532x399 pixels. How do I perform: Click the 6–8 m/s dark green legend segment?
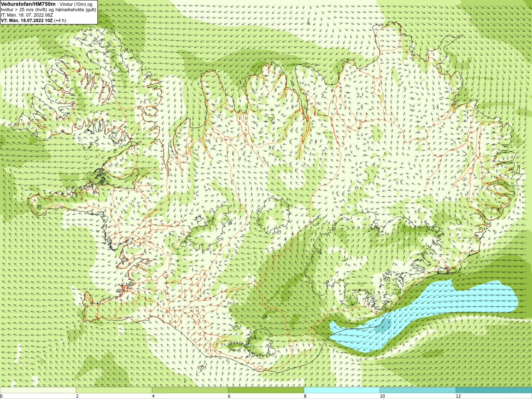pyautogui.click(x=266, y=390)
